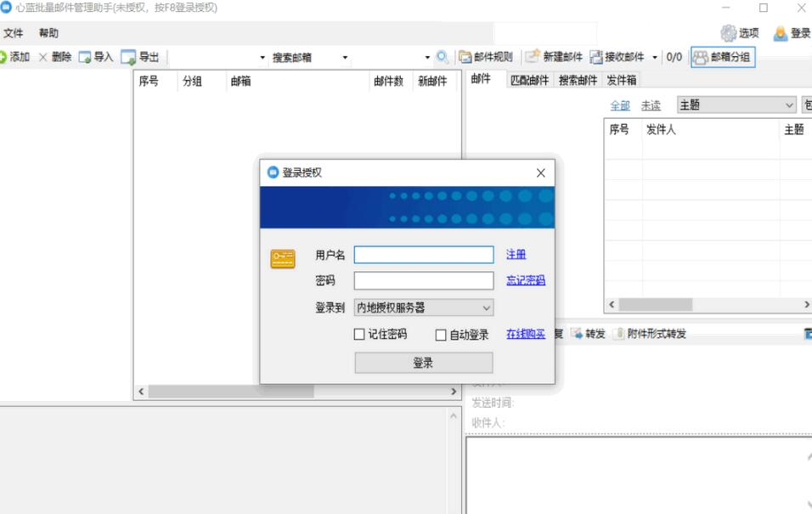This screenshot has width=812, height=514.
Task: Close the login authorization dialog
Action: coord(541,172)
